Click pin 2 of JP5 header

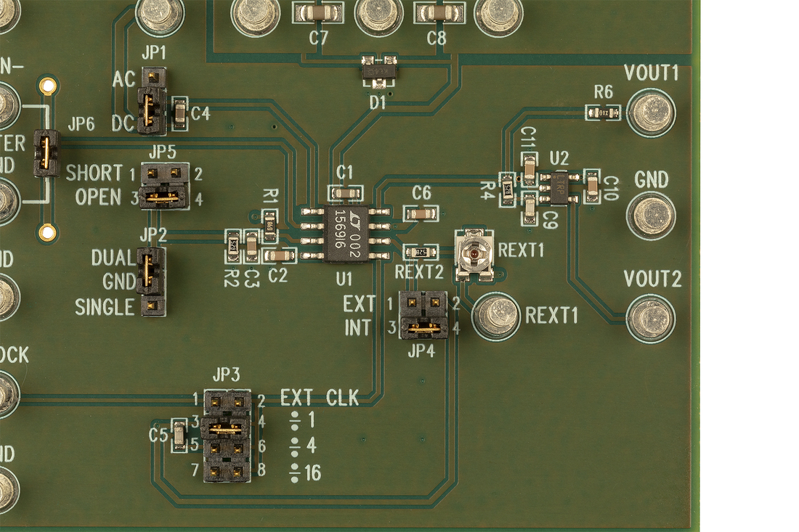point(176,173)
